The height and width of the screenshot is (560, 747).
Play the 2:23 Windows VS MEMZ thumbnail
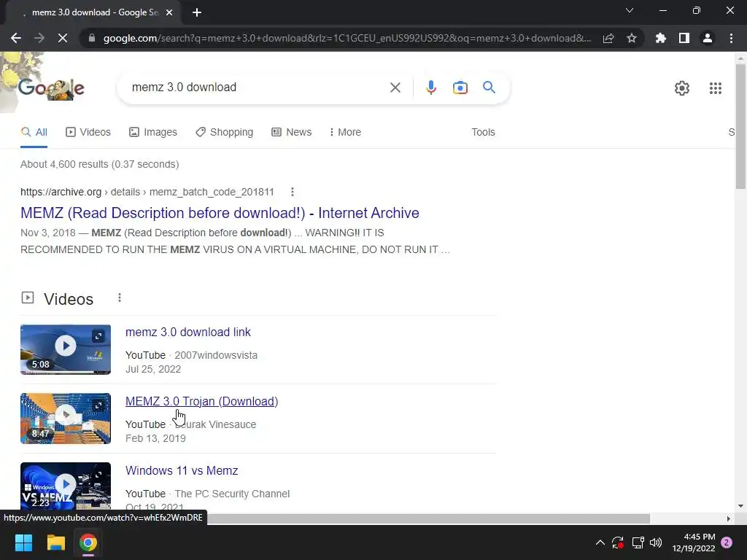point(65,486)
